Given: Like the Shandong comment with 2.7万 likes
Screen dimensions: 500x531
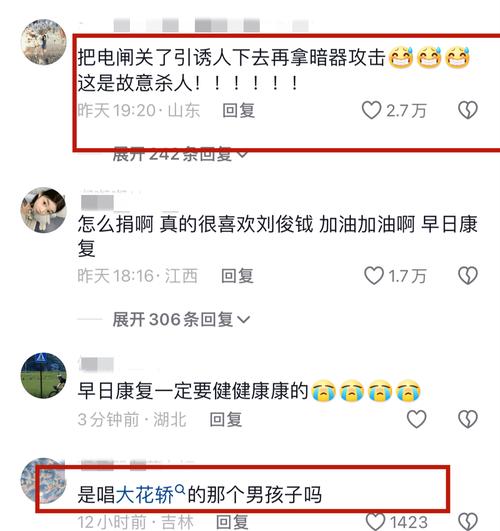Looking at the screenshot, I should [371, 110].
